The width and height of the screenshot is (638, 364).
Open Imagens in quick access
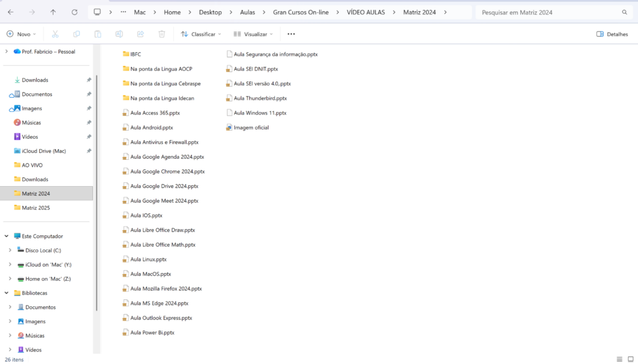(x=32, y=108)
